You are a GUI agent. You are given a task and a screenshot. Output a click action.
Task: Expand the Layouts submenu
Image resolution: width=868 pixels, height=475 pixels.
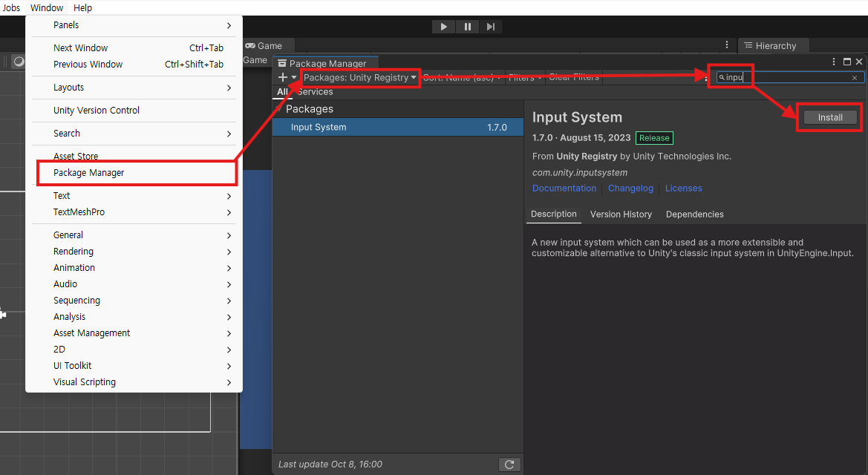tap(134, 88)
